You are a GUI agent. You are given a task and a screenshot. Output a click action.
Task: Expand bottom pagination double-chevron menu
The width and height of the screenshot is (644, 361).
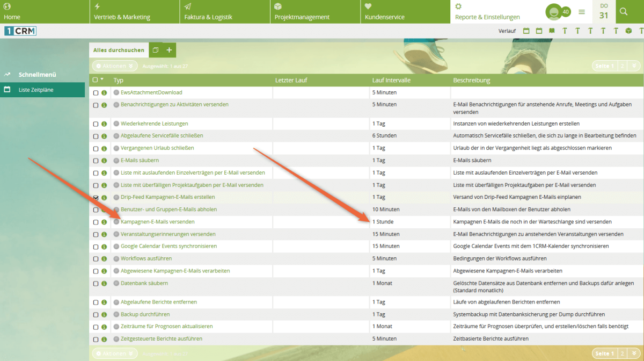click(x=634, y=353)
